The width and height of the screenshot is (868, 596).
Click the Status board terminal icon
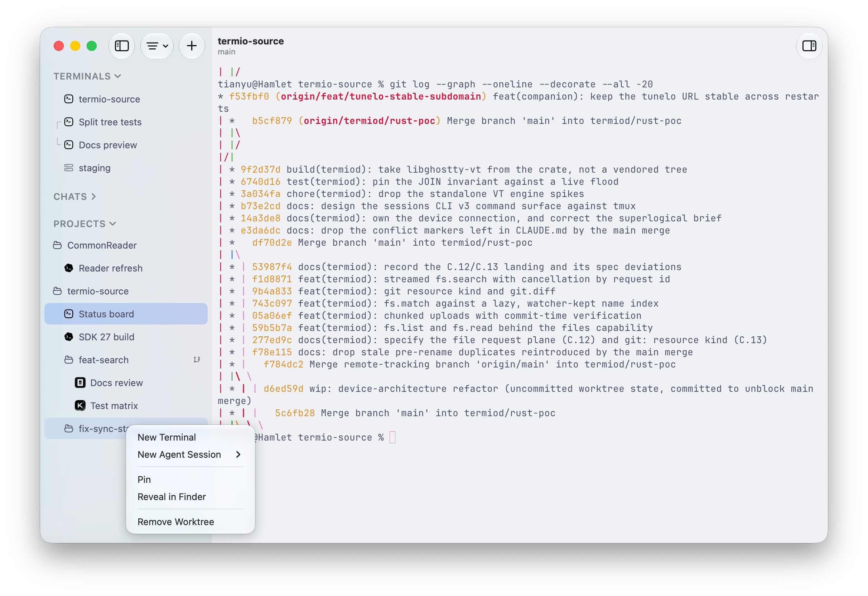(69, 314)
